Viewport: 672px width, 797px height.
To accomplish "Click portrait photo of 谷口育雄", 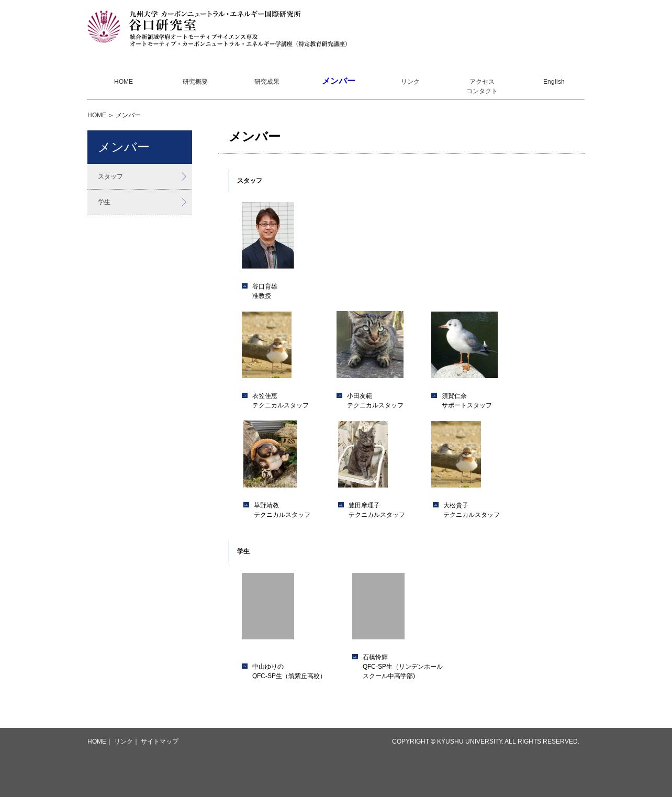I will click(268, 235).
